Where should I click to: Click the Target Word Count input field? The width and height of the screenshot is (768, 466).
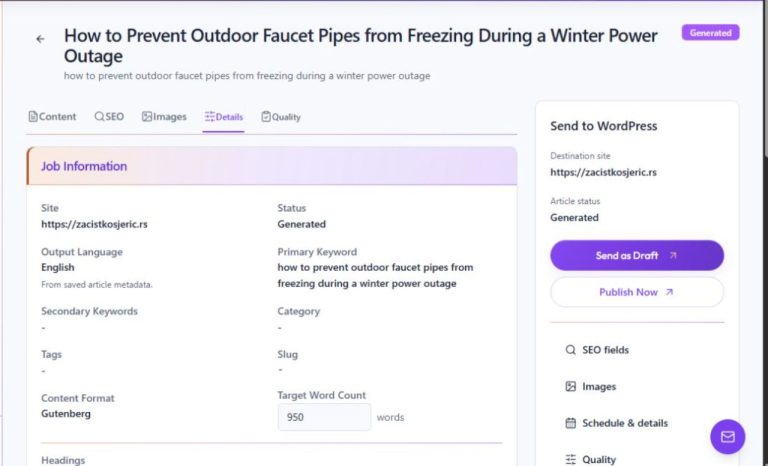324,417
